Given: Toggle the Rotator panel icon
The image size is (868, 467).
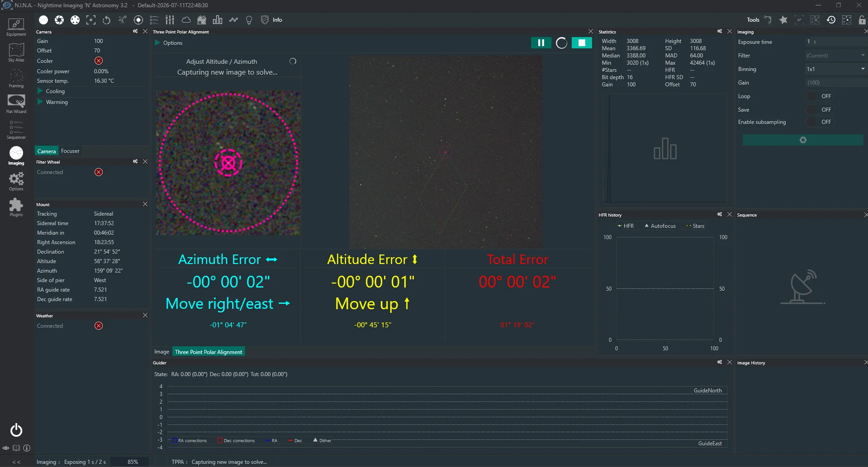Looking at the screenshot, I should [x=107, y=20].
